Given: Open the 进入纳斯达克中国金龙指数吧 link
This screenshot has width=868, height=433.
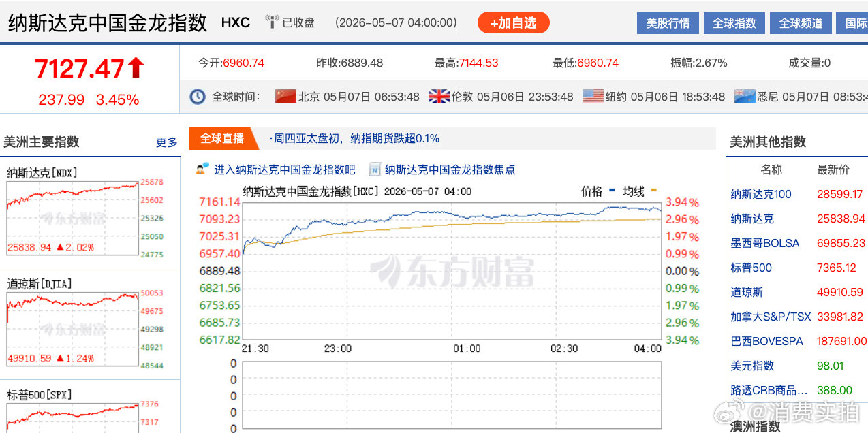Looking at the screenshot, I should tap(285, 170).
